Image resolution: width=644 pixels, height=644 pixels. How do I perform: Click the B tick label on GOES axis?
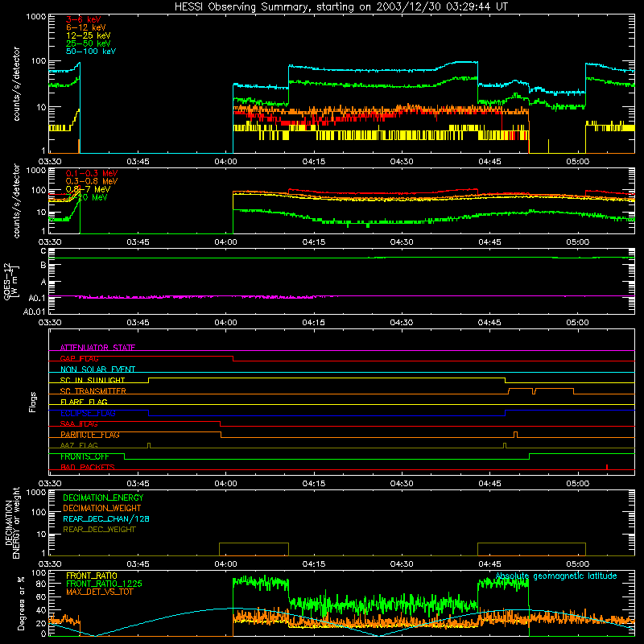[43, 266]
